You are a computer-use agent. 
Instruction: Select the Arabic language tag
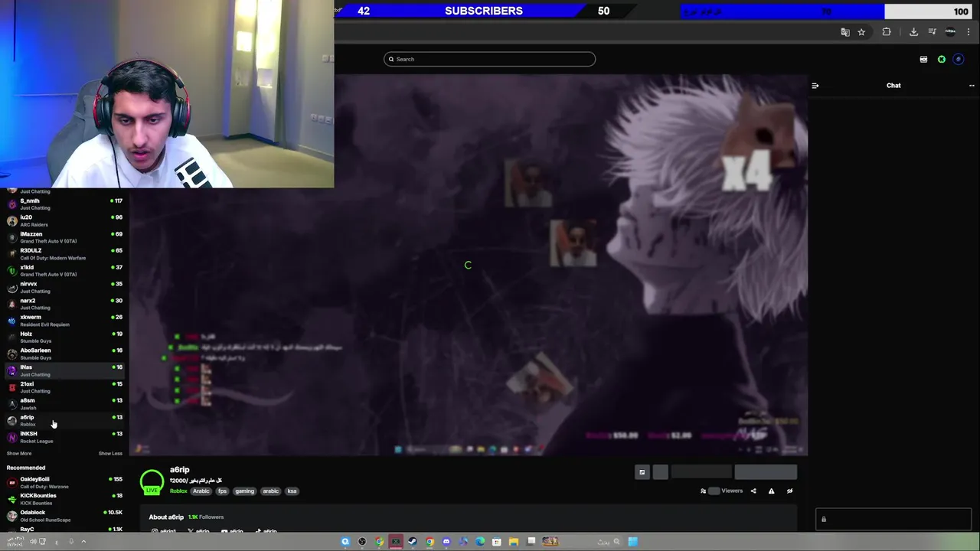pyautogui.click(x=201, y=491)
